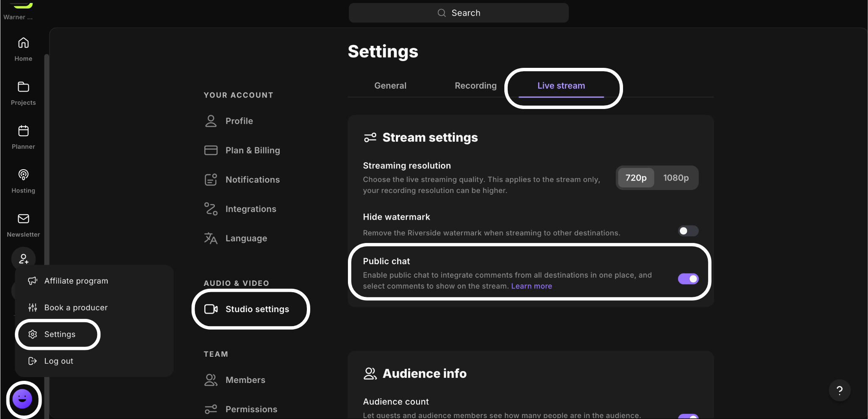
Task: Click the Plan & Billing card icon
Action: pyautogui.click(x=211, y=150)
